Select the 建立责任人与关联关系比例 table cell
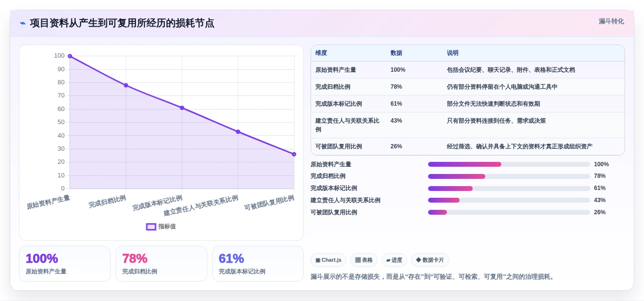Screen dimensions: 644x301 (347, 125)
